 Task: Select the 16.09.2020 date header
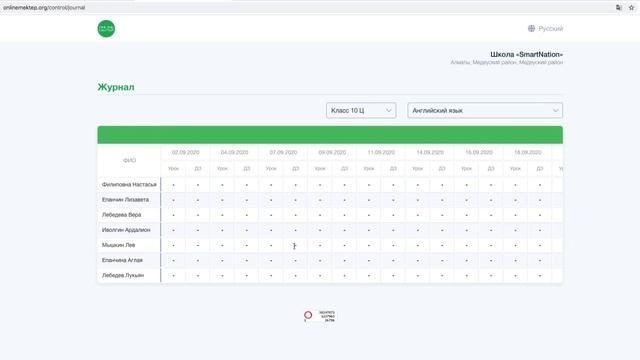click(479, 152)
